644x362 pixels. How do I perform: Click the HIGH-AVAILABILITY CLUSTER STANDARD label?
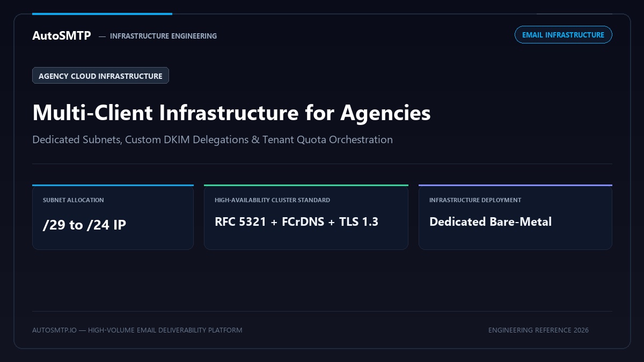(272, 200)
